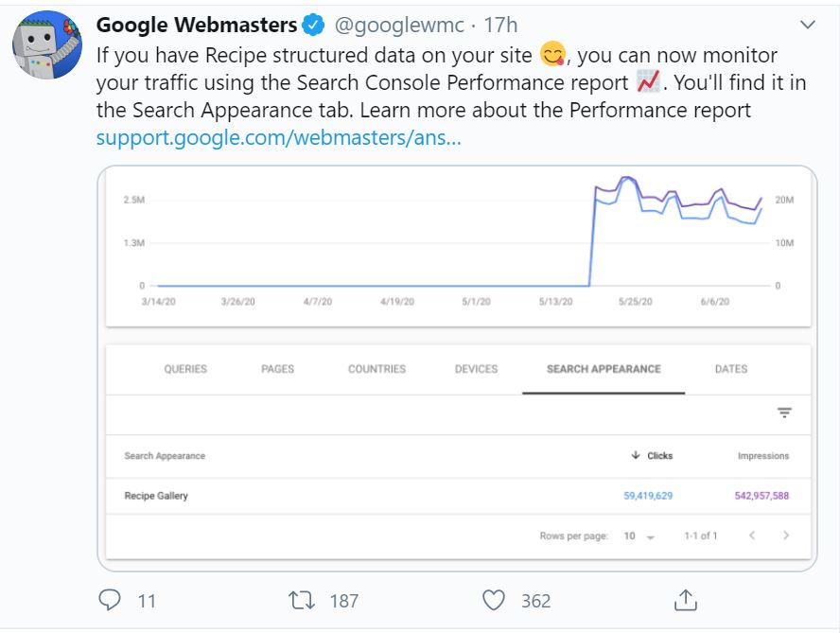Image resolution: width=840 pixels, height=633 pixels.
Task: Open the rows per page dropdown
Action: point(639,536)
